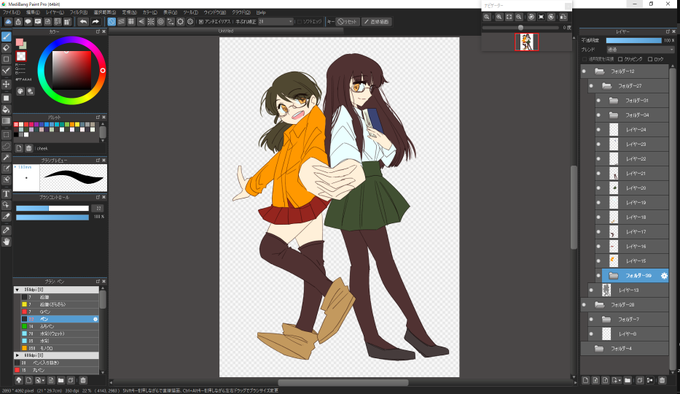Select the Lasso selection tool
The height and width of the screenshot is (394, 680).
point(6,146)
